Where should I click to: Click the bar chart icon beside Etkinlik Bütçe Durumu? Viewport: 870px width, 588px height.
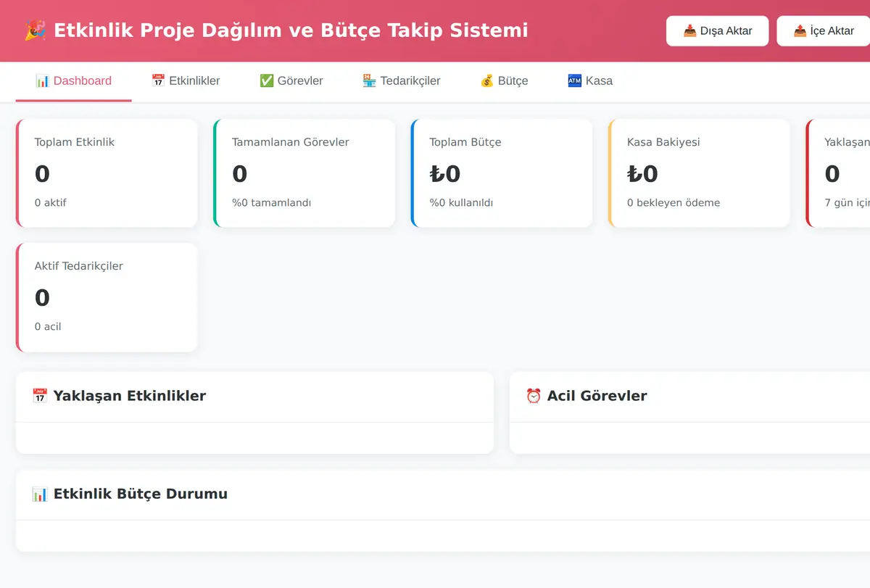tap(40, 494)
